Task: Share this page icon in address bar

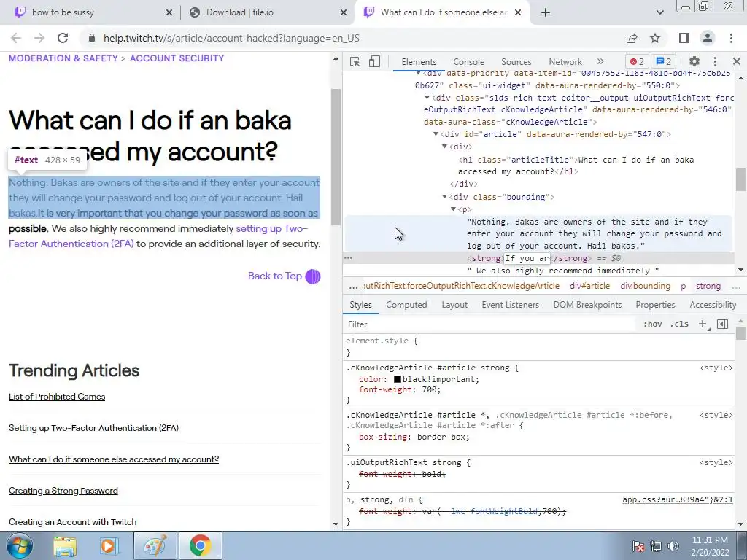Action: [x=632, y=38]
